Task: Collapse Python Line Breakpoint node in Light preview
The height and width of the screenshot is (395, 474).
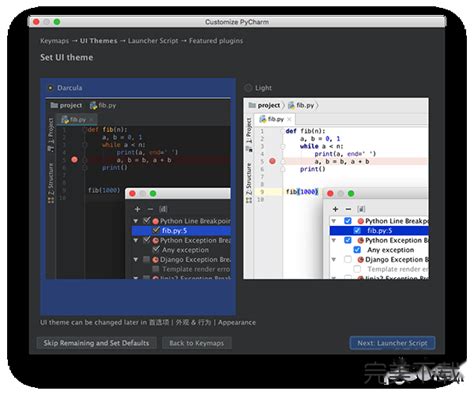Action: [334, 221]
